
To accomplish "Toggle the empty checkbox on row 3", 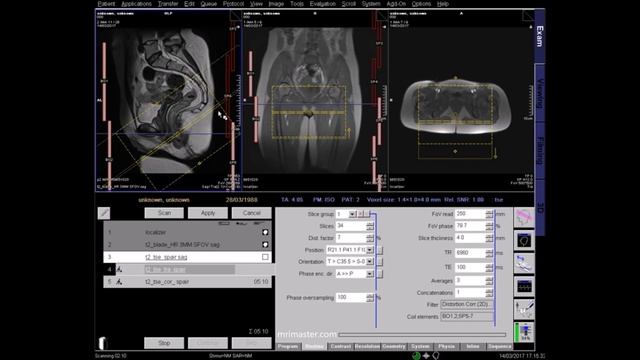I will [265, 257].
